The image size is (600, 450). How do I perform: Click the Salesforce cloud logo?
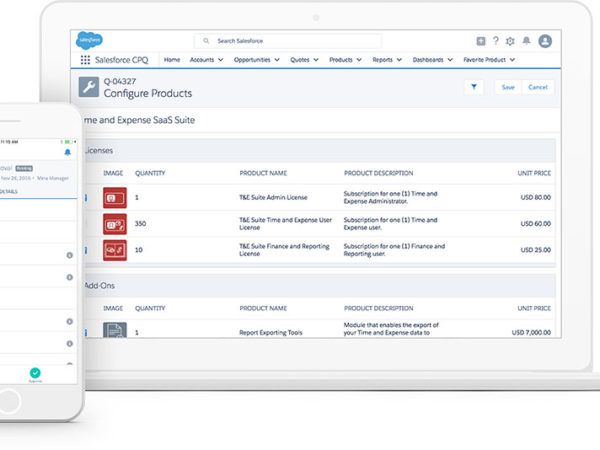[x=89, y=40]
